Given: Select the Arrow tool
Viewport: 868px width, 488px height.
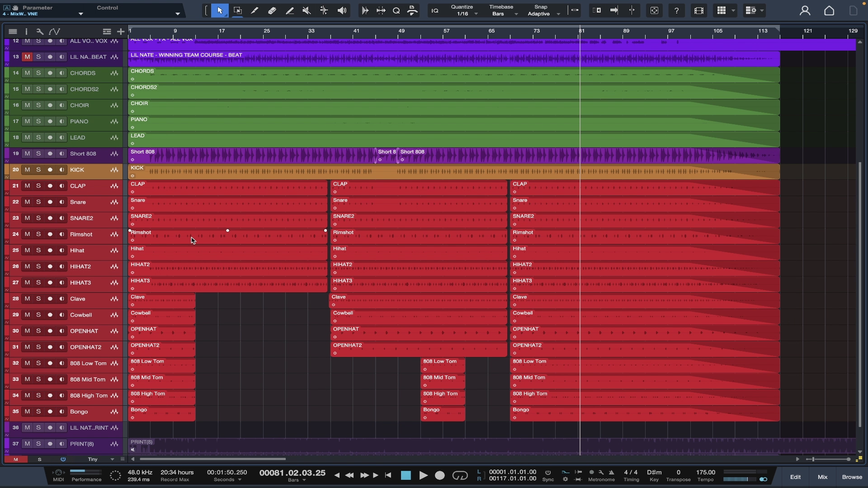Looking at the screenshot, I should pyautogui.click(x=220, y=10).
